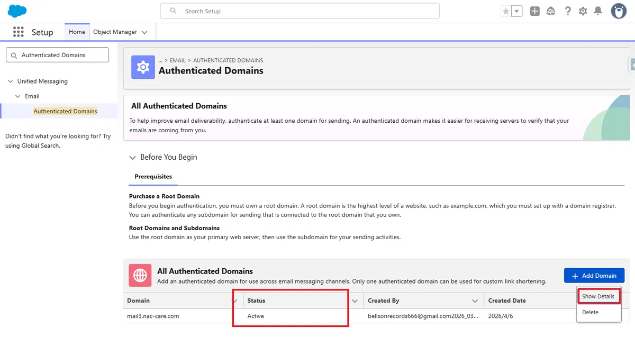Collapse the Unified Messaging tree node
Viewport: 635px width, 364px height.
[x=11, y=81]
